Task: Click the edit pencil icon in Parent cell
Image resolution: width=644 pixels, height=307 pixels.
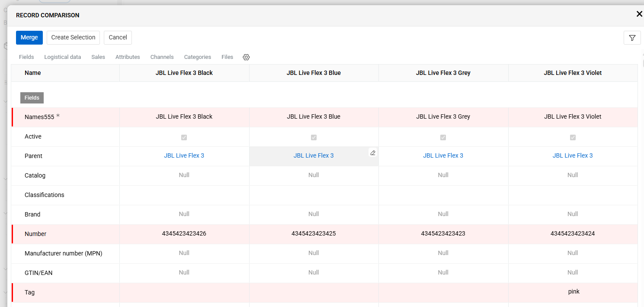Action: pos(372,153)
